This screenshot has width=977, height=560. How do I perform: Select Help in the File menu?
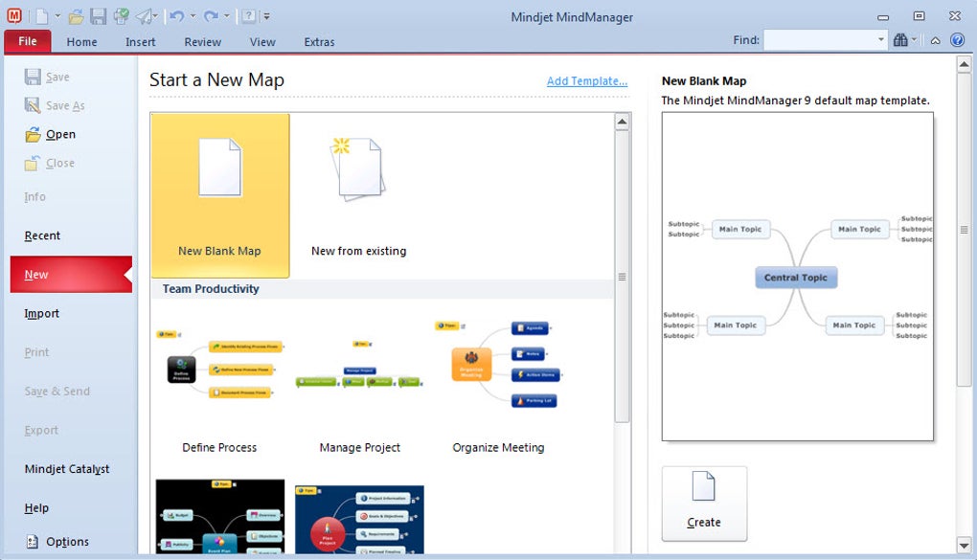coord(36,507)
